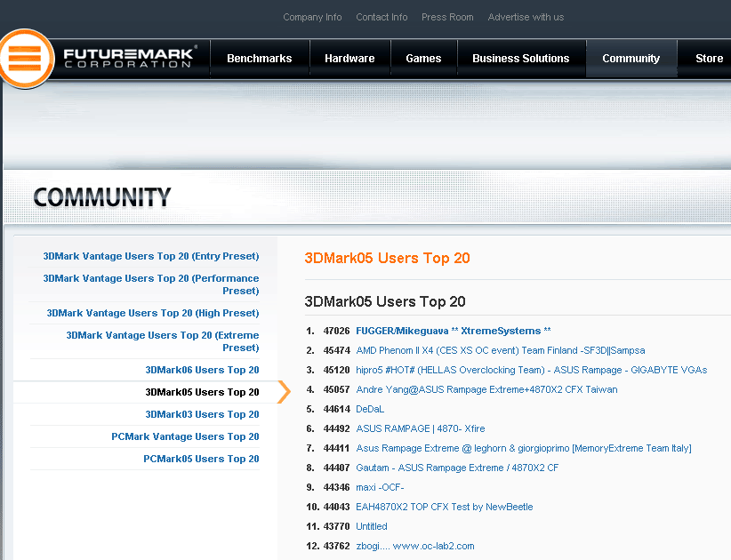Click the DeDaL result link
This screenshot has width=731, height=560.
370,409
